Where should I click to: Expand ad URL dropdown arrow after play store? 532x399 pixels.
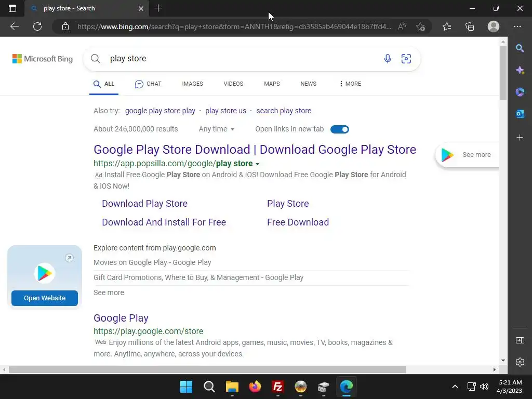(x=257, y=164)
